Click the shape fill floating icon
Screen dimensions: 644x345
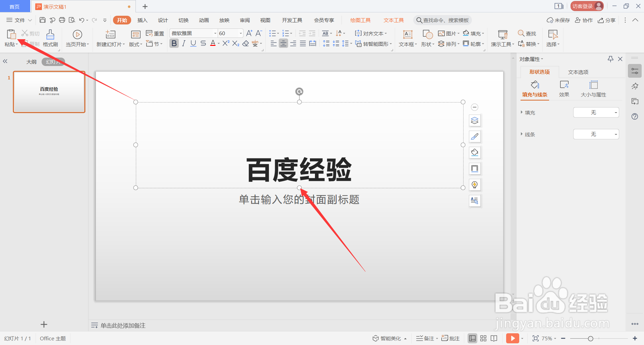click(x=475, y=153)
